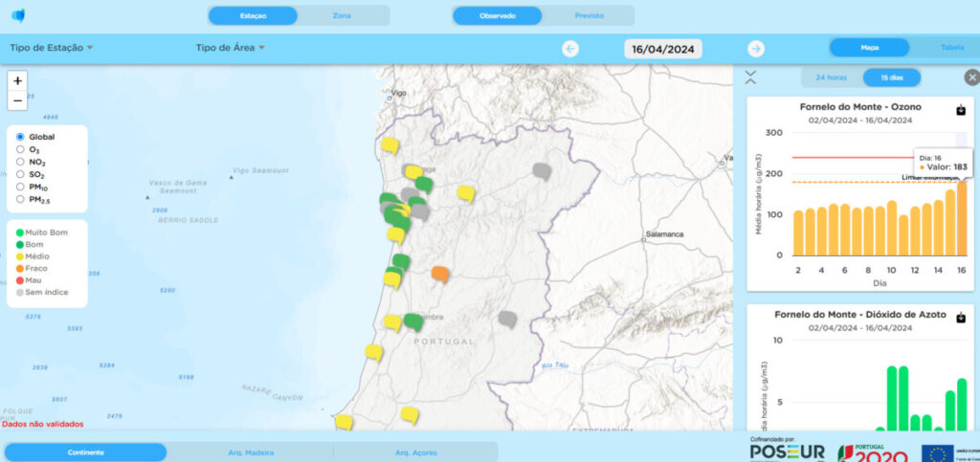Switch to Mapa view
This screenshot has height=462, width=980.
click(x=869, y=48)
